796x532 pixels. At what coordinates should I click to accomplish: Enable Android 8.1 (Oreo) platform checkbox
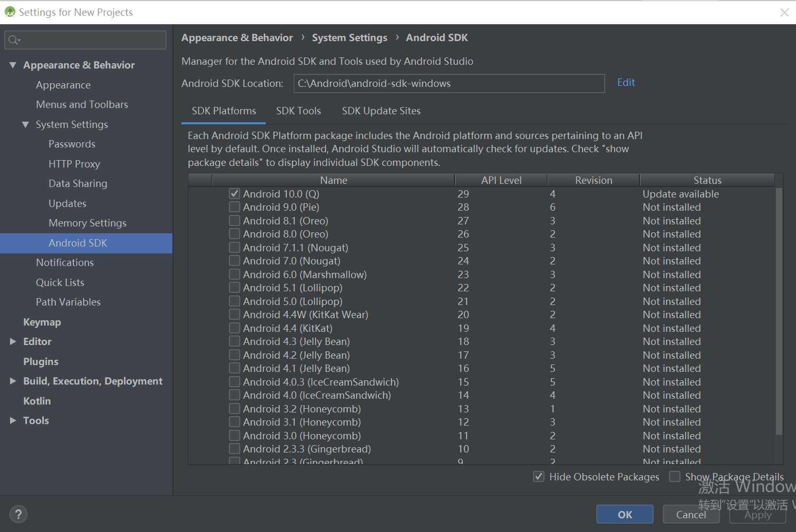235,221
